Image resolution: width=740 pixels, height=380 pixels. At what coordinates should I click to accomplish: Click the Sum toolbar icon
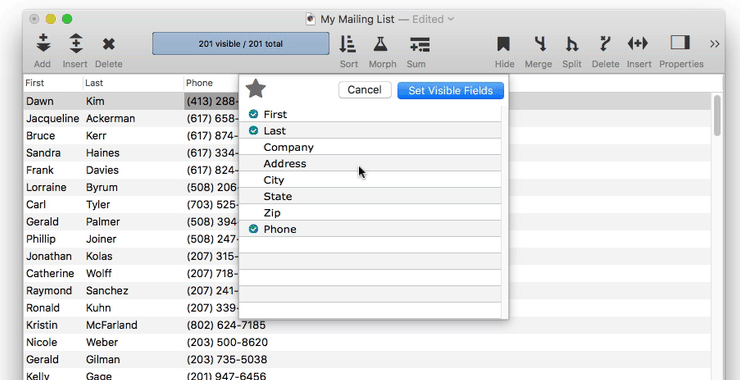tap(419, 44)
